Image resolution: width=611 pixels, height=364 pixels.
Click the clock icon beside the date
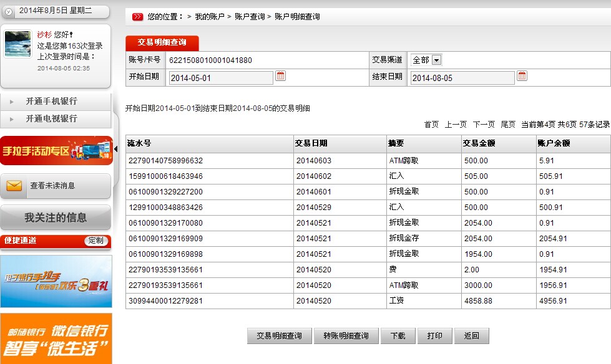pyautogui.click(x=9, y=11)
